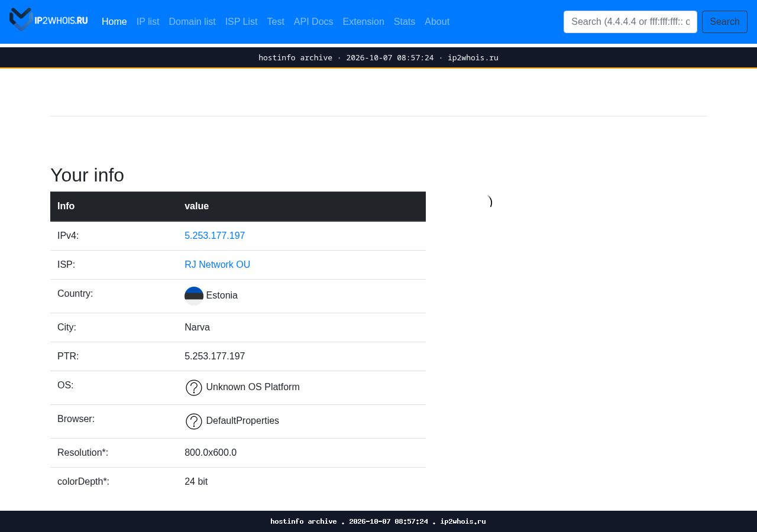757x532 pixels.
Task: Open the Test page
Action: click(276, 22)
